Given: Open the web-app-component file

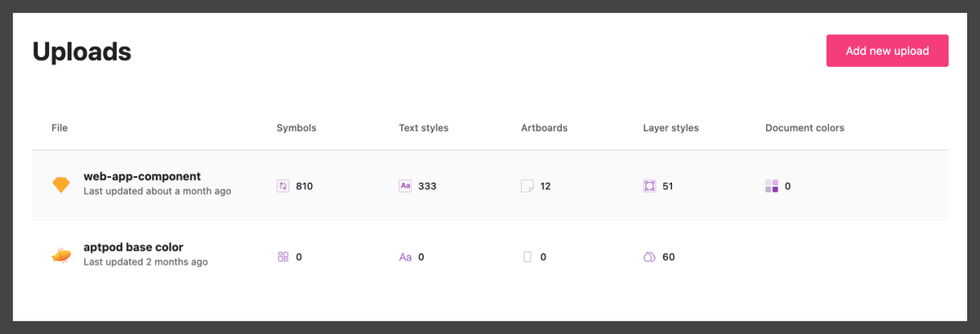Looking at the screenshot, I should (x=142, y=176).
